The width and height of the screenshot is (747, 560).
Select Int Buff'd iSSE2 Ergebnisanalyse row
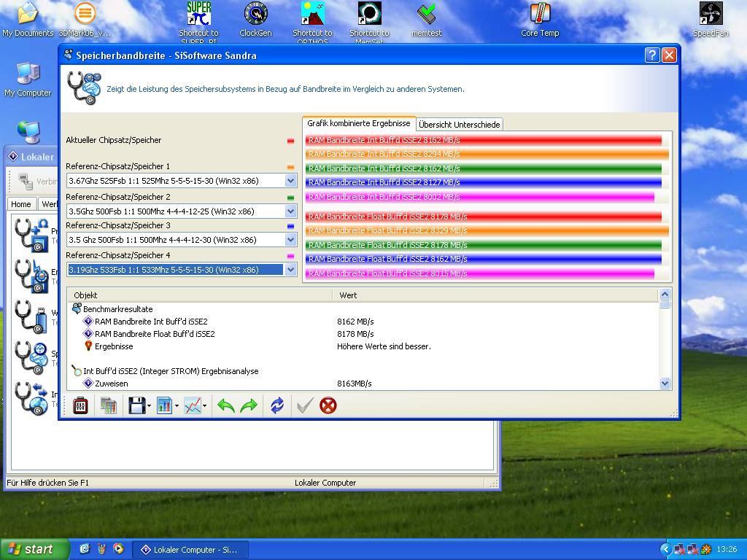point(165,371)
